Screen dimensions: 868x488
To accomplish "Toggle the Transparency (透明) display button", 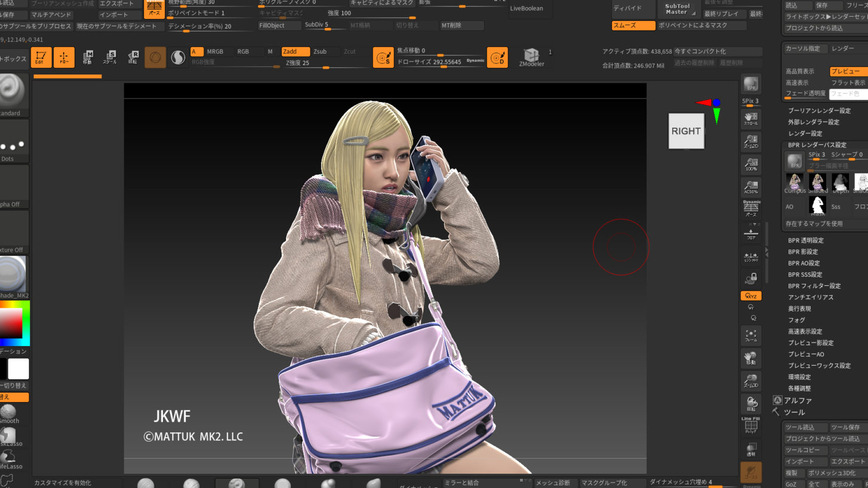I will [x=751, y=449].
